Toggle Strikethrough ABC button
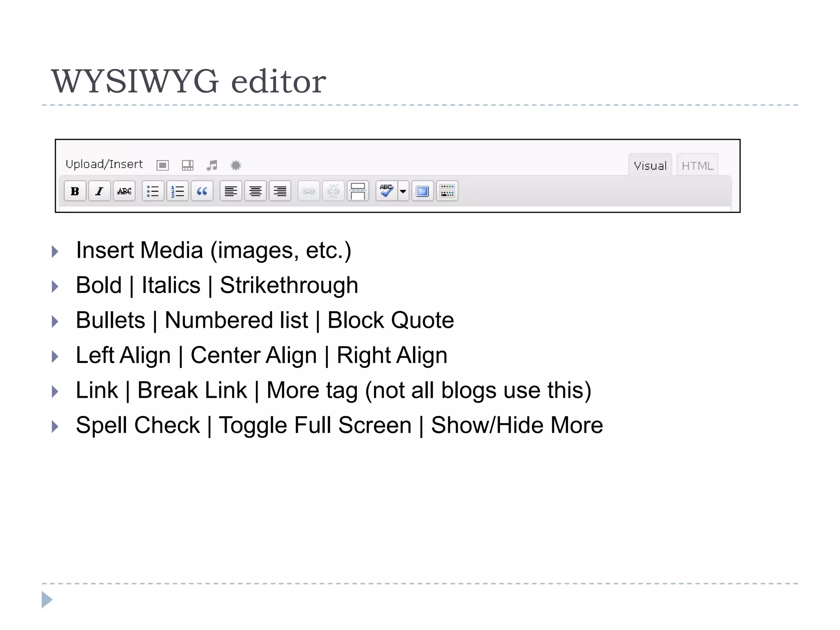 click(124, 191)
